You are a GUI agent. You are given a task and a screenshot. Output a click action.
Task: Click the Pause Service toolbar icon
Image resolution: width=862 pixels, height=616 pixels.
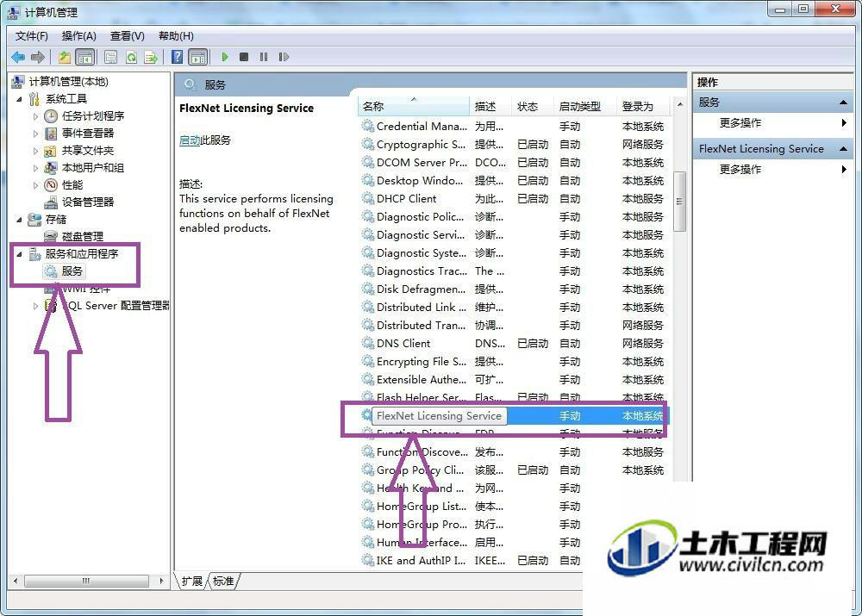(264, 57)
